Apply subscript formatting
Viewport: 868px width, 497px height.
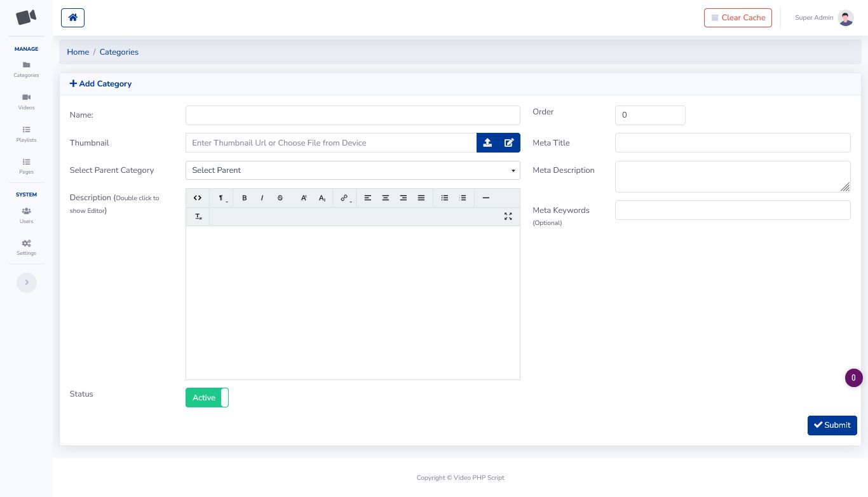(322, 198)
